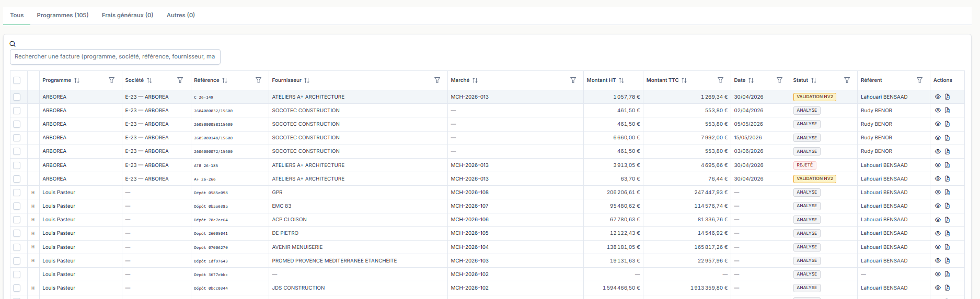Open market link MCH-2026-103
Screen dimensions: 980x299
pyautogui.click(x=470, y=260)
